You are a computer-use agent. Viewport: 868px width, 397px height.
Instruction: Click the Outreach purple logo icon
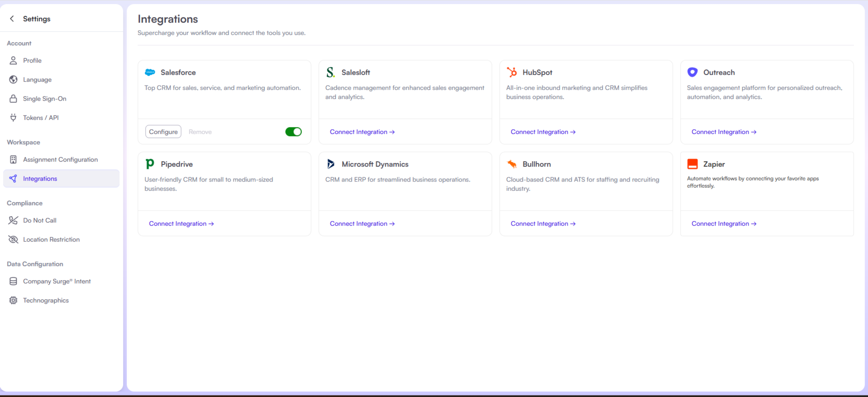pyautogui.click(x=692, y=72)
